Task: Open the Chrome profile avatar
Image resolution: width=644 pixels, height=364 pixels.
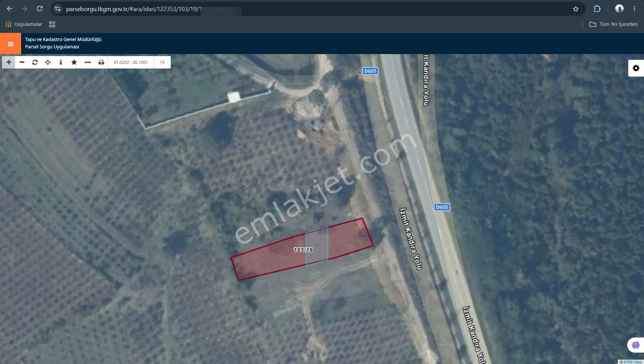Action: click(x=619, y=9)
